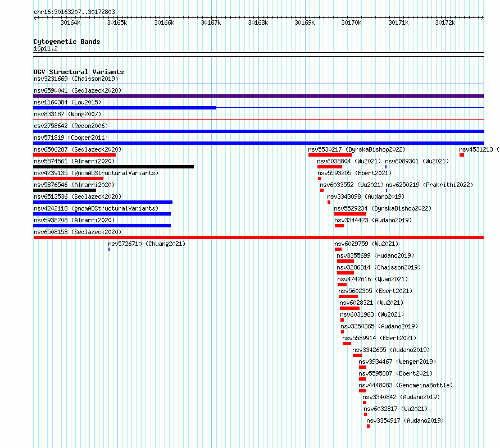Open variant nsv833187 (Wong2007)

click(67, 114)
